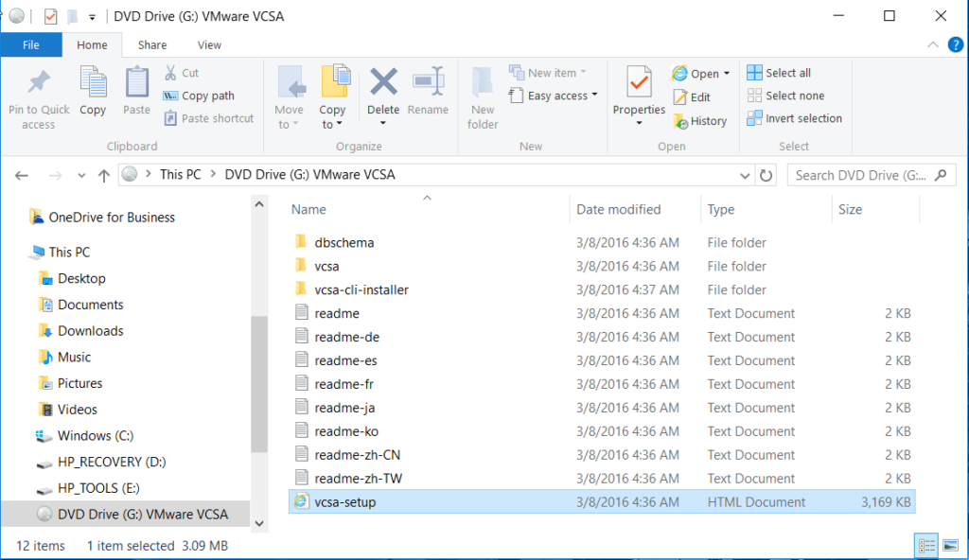Screen dimensions: 969x560
Task: Open address bar history dropdown
Action: click(x=745, y=176)
